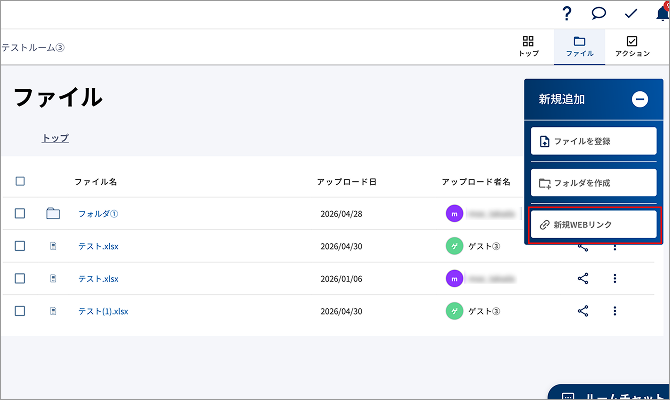670x400 pixels.
Task: Click the アップロード者名 column header
Action: pyautogui.click(x=476, y=182)
